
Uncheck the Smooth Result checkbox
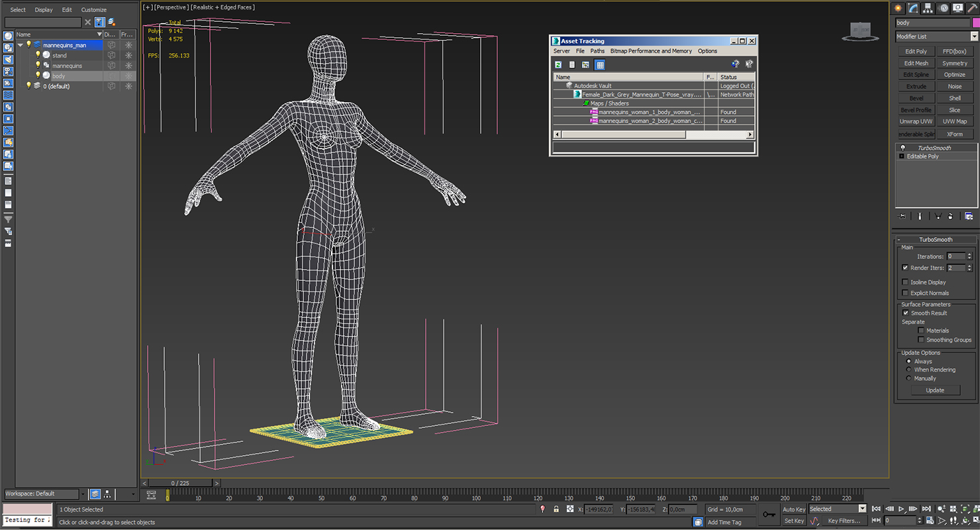[905, 313]
